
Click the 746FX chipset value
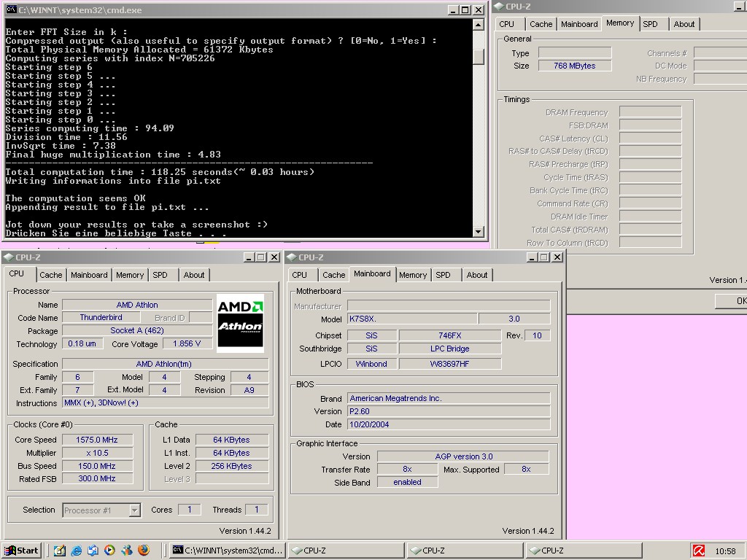[x=449, y=335]
